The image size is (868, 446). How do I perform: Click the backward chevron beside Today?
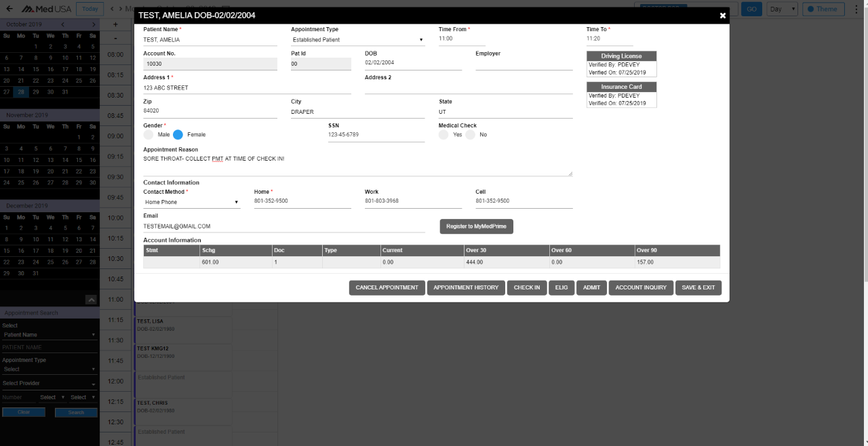point(113,9)
